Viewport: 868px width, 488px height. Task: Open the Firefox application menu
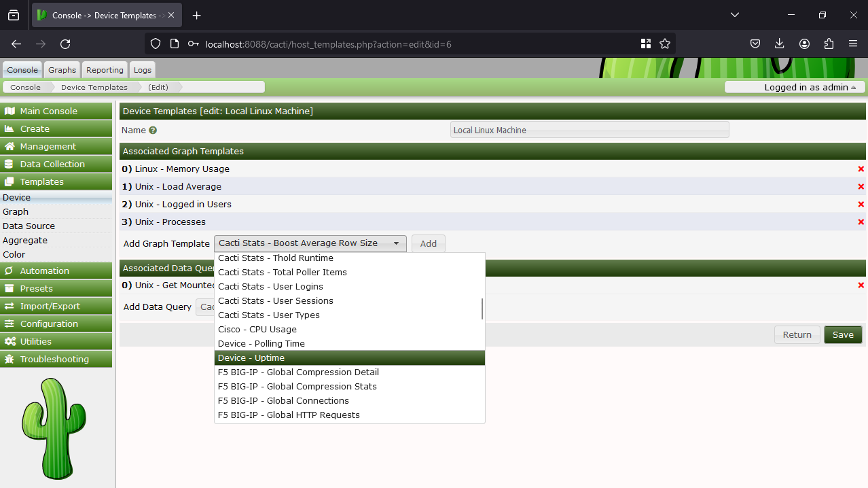[x=853, y=43]
